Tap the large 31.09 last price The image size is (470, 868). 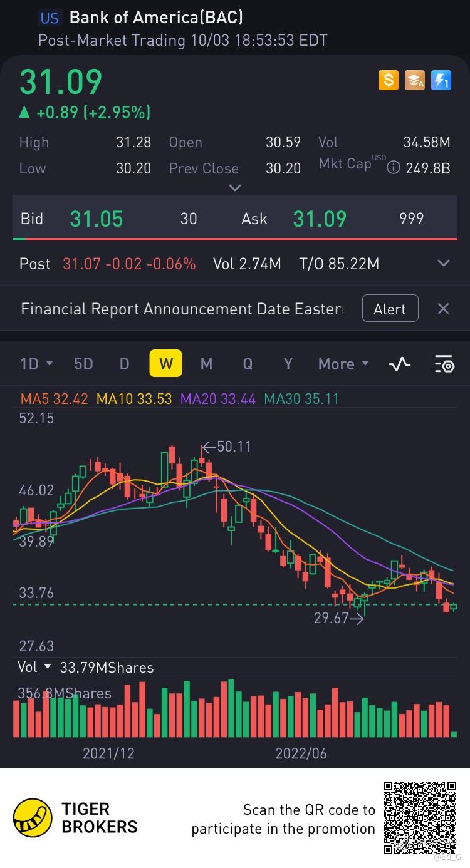[x=60, y=81]
